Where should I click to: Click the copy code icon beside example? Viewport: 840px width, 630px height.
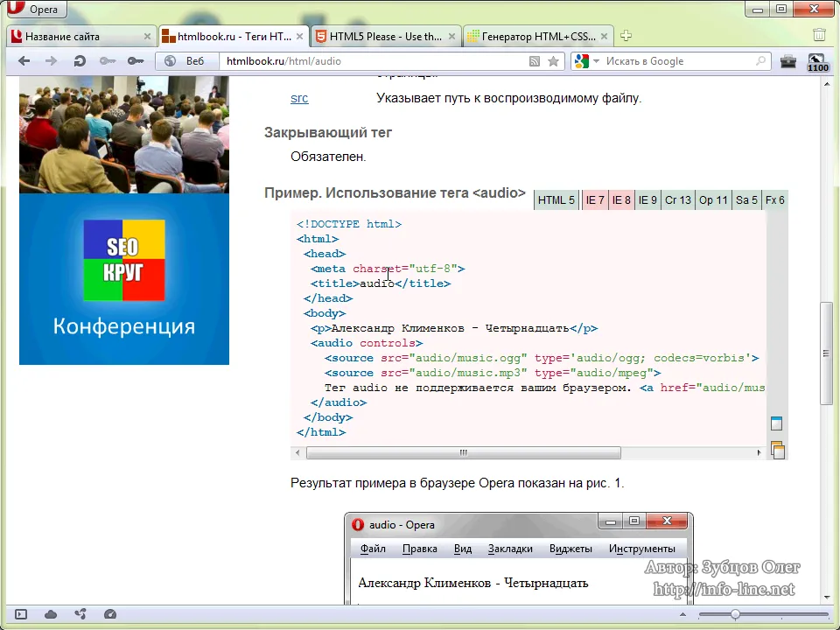tap(777, 450)
